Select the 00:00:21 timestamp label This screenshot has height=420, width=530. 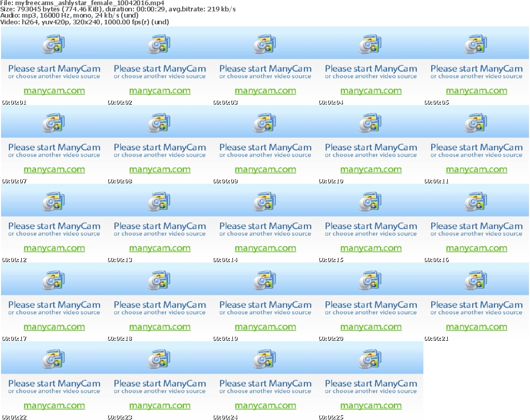(436, 339)
